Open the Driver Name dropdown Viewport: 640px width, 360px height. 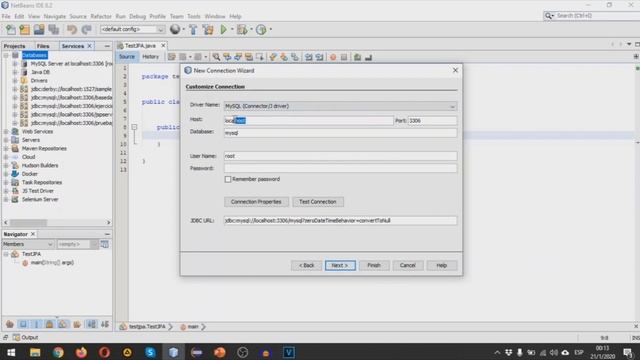[x=340, y=106]
